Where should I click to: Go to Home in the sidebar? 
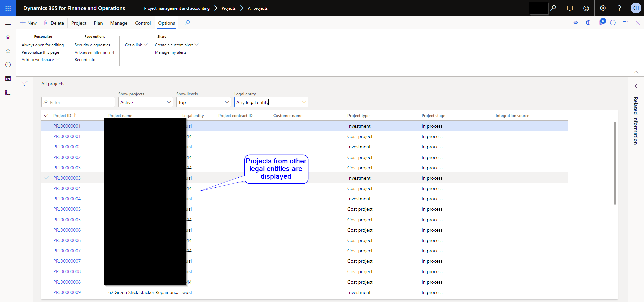[8, 37]
